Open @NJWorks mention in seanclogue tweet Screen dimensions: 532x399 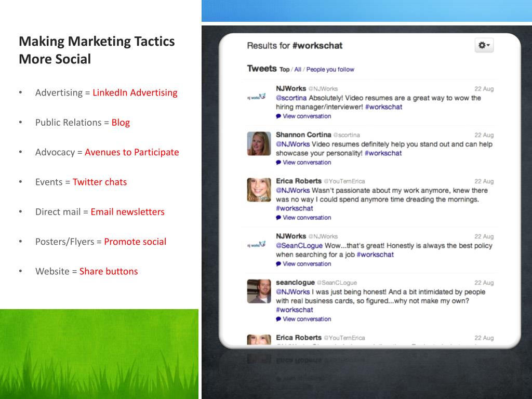293,292
